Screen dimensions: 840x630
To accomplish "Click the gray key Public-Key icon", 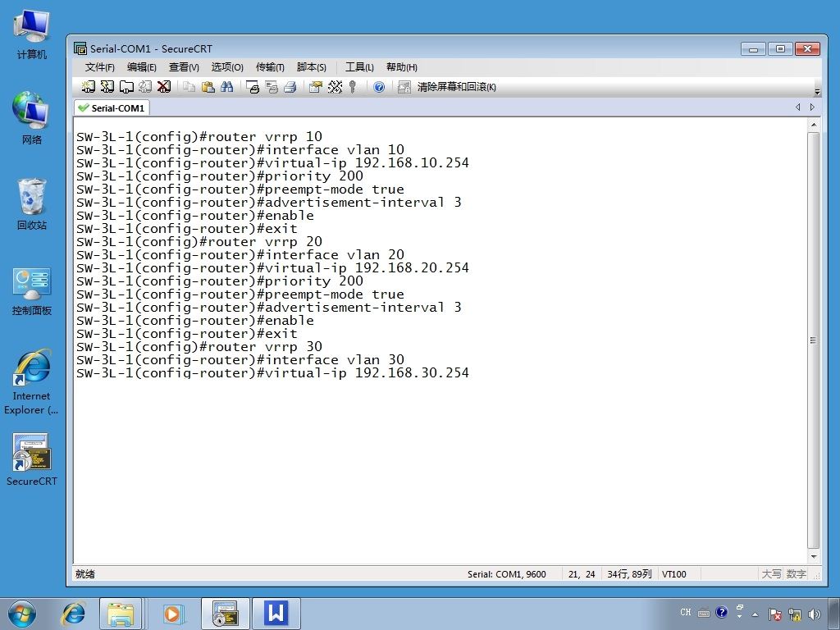I will (353, 87).
